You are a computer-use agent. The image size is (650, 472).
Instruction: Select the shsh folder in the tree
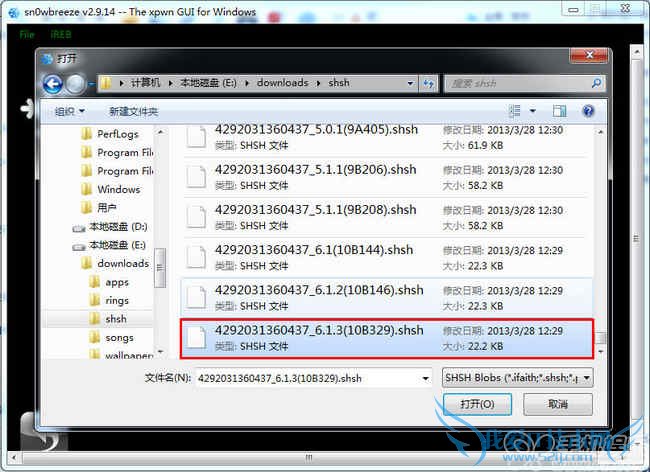click(108, 319)
